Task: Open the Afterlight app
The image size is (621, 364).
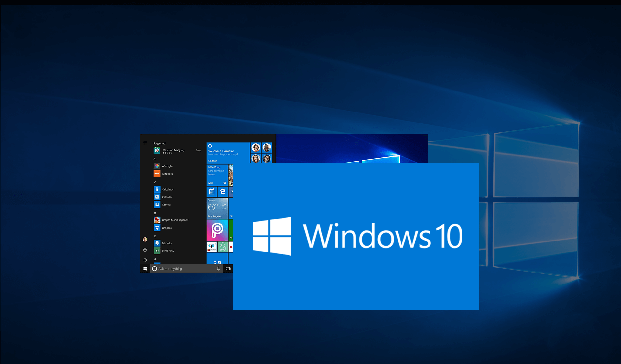Action: coord(167,166)
